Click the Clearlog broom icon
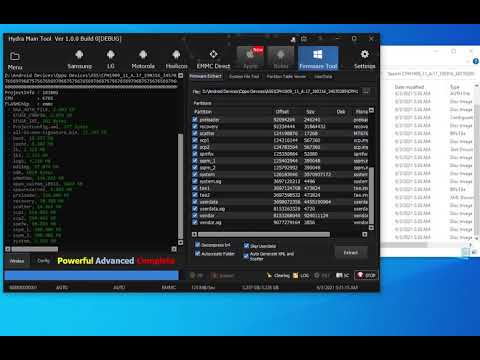The width and height of the screenshot is (480, 360). (269, 275)
